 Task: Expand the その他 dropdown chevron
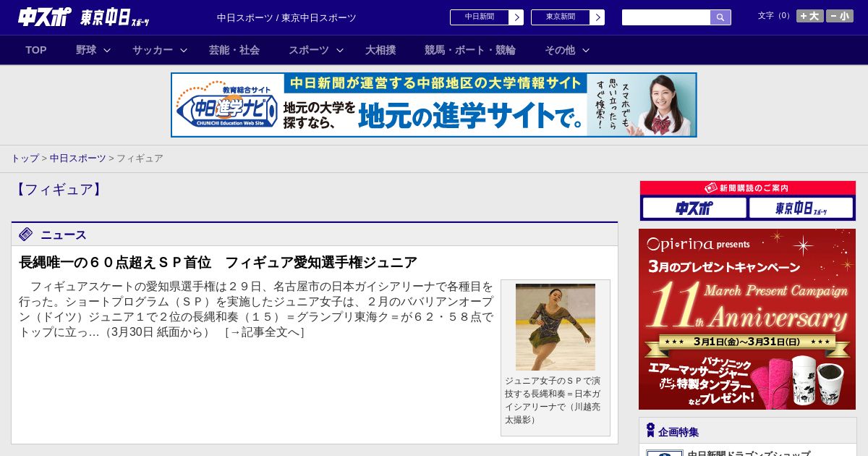(586, 50)
